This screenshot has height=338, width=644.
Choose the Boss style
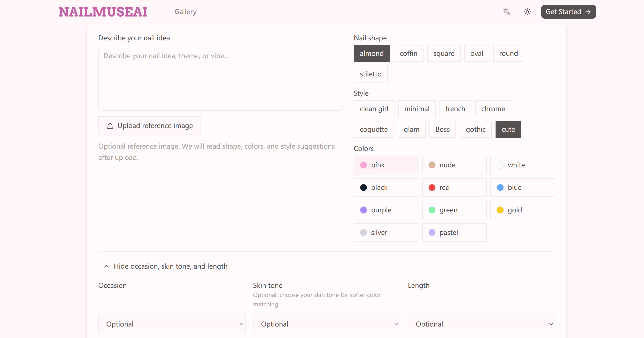click(442, 129)
